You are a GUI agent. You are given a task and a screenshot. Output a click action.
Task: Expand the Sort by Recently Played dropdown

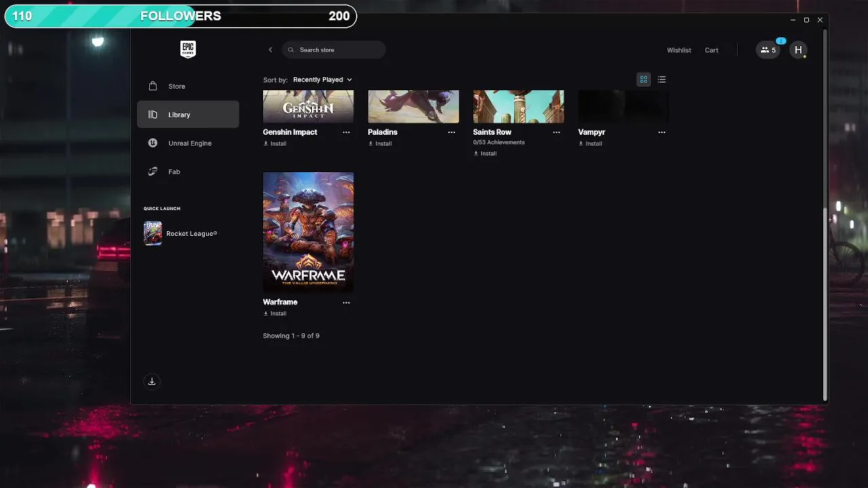[323, 79]
